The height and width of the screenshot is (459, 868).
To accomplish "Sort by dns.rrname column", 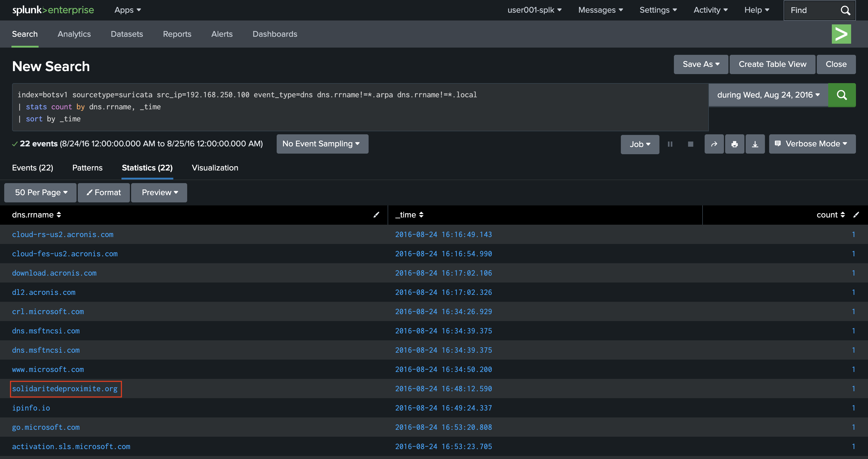I will coord(36,215).
